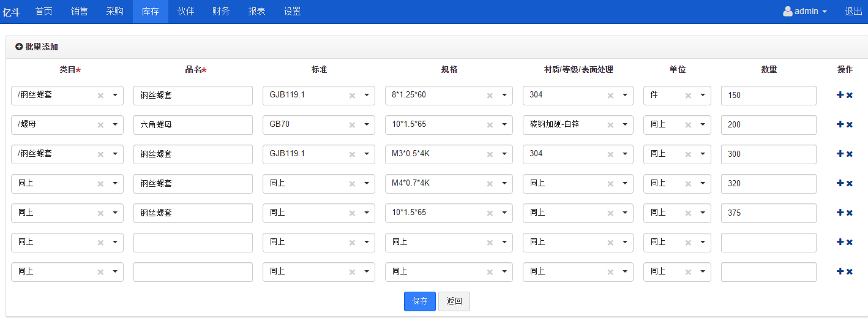This screenshot has height=318, width=868.
Task: Add a row after the 300 quantity row
Action: [840, 154]
